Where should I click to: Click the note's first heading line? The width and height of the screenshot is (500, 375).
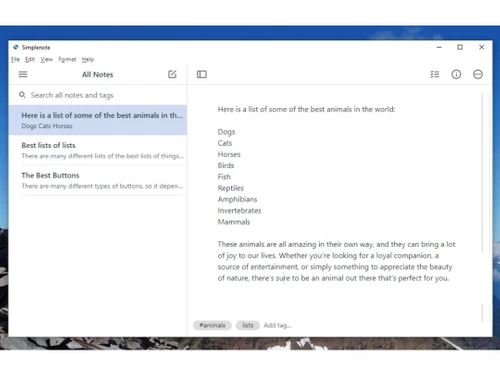point(306,109)
